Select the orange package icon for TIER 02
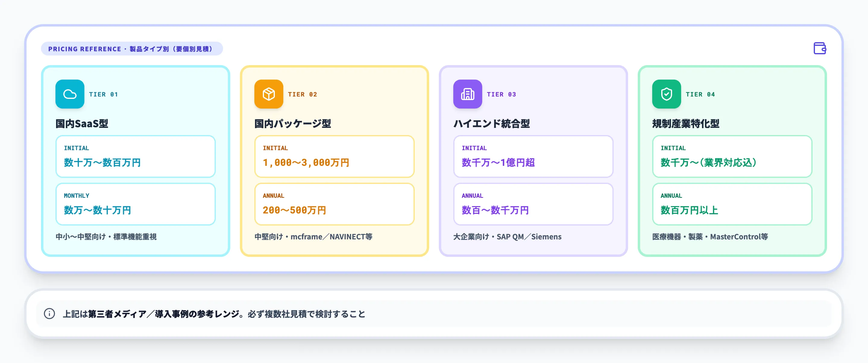 [268, 94]
